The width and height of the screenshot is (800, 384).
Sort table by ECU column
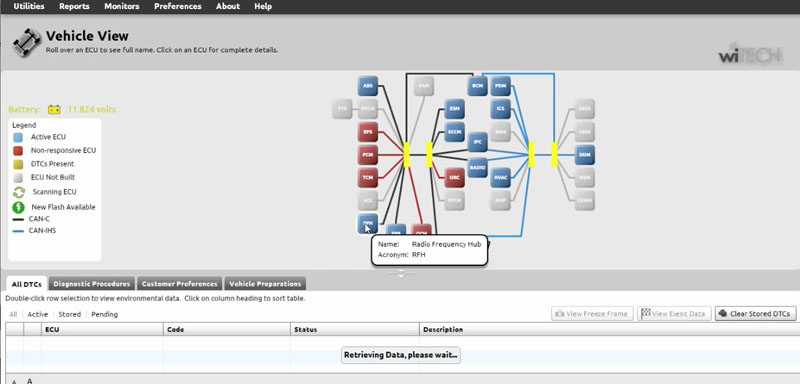(102, 329)
